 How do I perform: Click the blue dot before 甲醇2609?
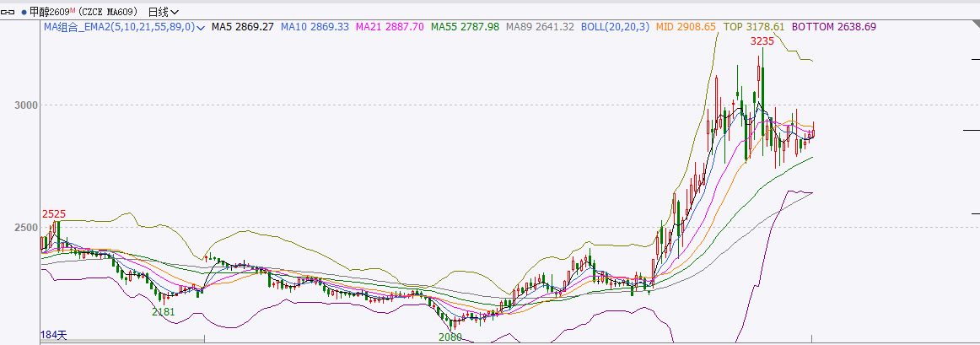coord(24,12)
